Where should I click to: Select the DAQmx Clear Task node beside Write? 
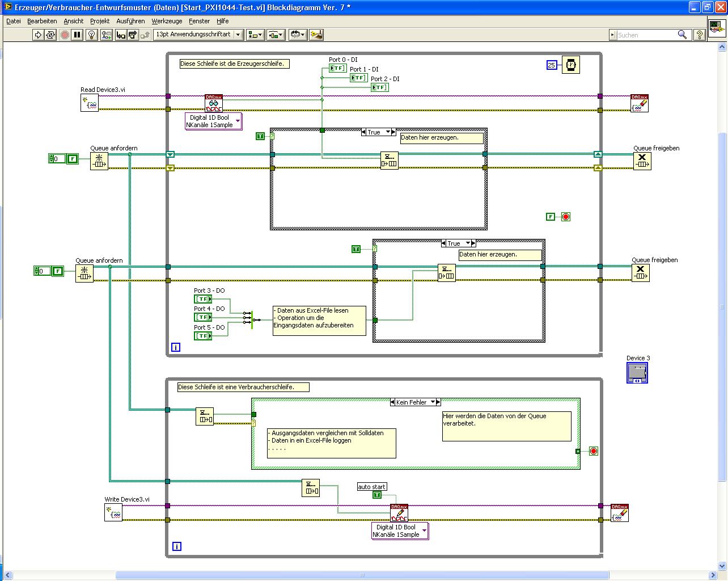coord(620,513)
